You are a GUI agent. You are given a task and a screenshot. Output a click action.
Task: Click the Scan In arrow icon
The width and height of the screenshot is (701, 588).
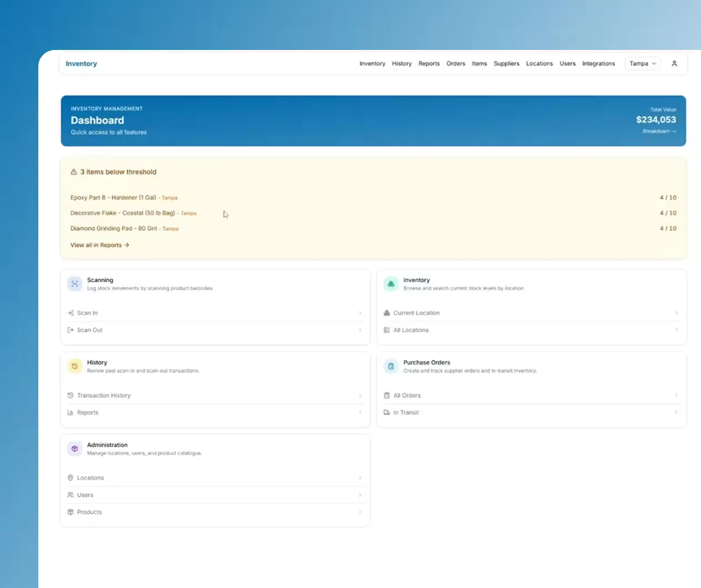tap(70, 313)
